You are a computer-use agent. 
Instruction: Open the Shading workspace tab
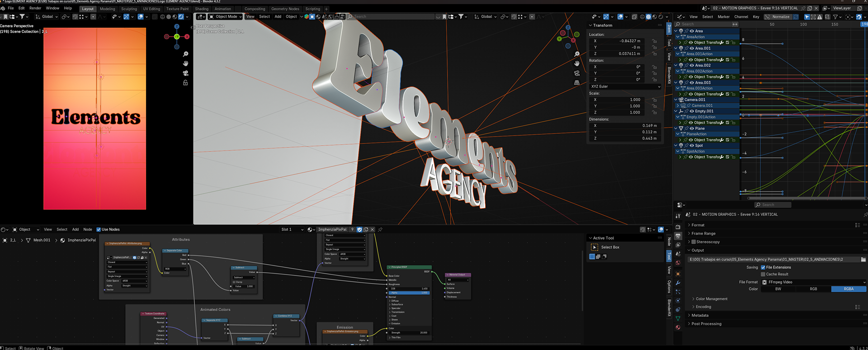(202, 9)
